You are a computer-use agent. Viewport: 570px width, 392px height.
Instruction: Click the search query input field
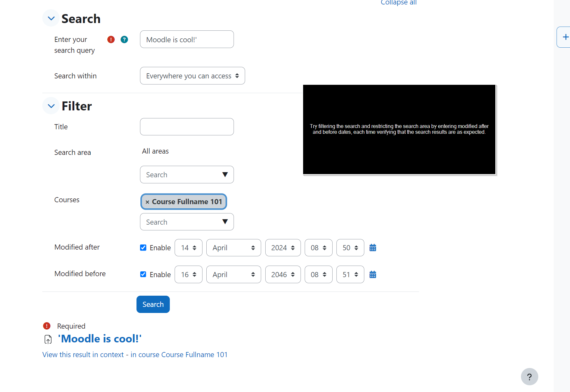187,39
